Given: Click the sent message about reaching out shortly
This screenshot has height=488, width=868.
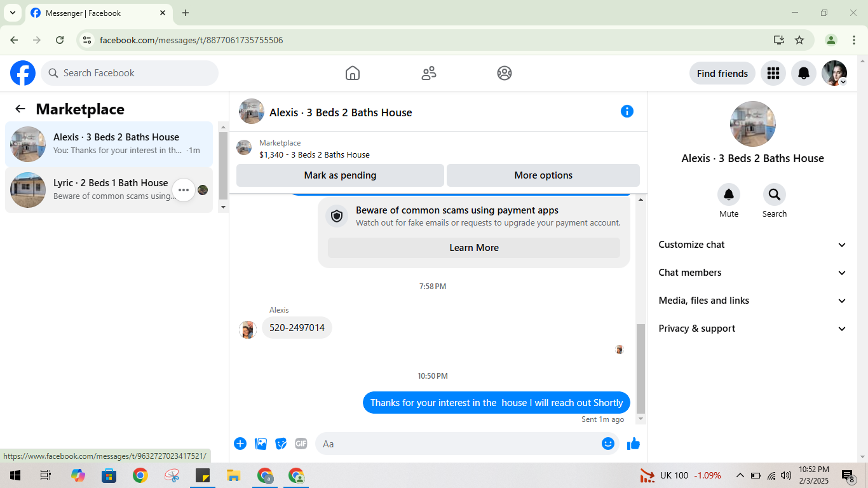Looking at the screenshot, I should 497,403.
